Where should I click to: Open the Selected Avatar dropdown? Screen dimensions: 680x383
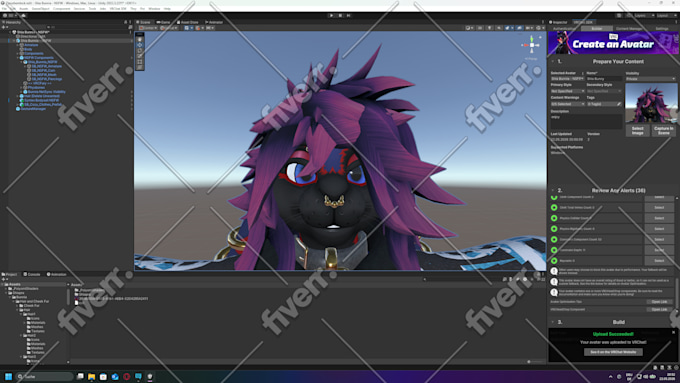coord(568,79)
